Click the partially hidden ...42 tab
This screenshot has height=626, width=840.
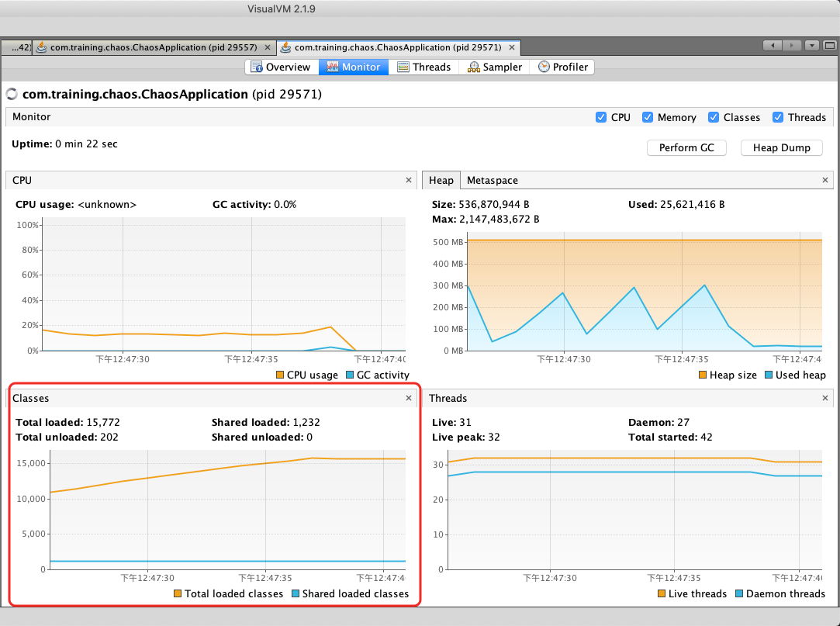click(16, 47)
